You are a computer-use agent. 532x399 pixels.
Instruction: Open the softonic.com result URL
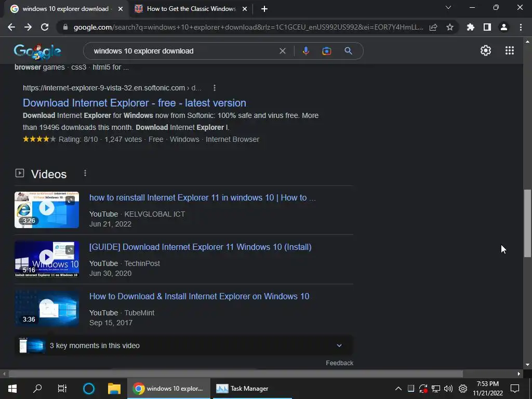pos(112,88)
